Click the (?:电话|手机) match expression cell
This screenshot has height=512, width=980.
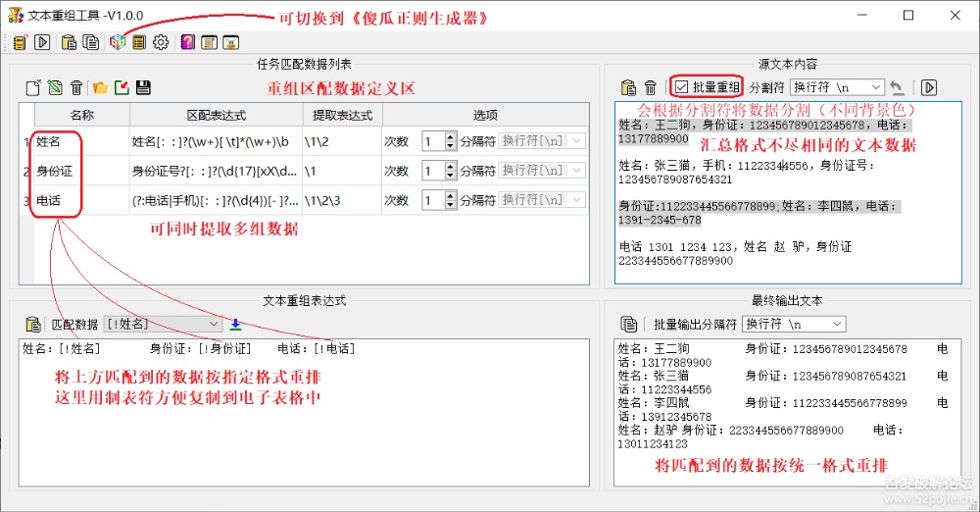coord(217,200)
